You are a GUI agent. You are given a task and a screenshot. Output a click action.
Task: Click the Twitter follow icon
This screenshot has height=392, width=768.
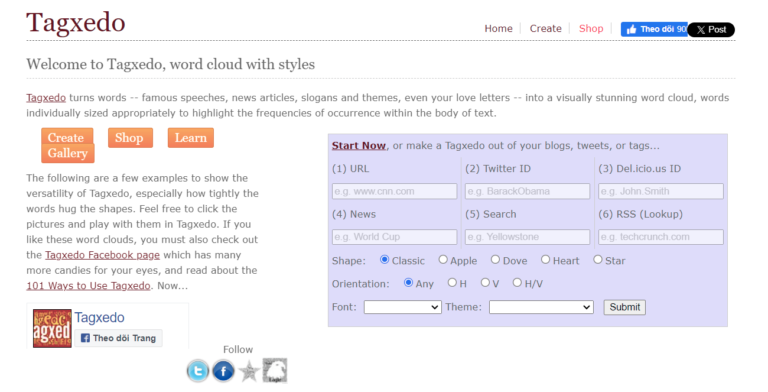point(198,371)
